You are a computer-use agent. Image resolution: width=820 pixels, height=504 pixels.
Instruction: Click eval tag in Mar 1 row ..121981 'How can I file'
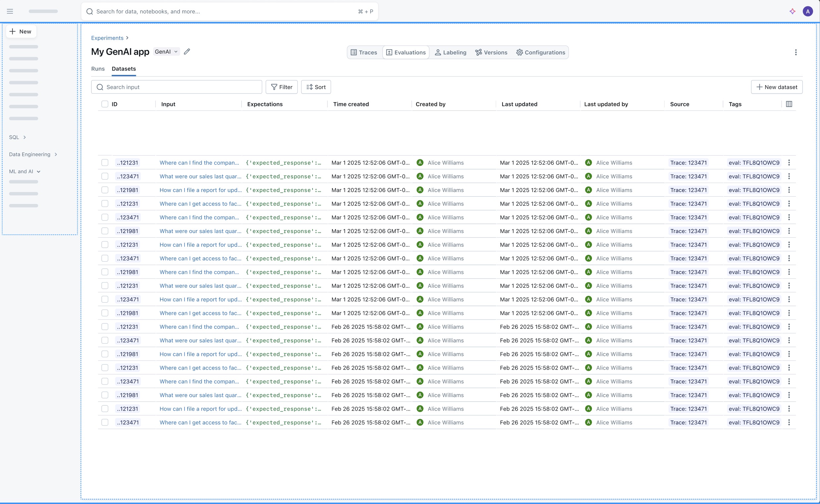coord(754,190)
